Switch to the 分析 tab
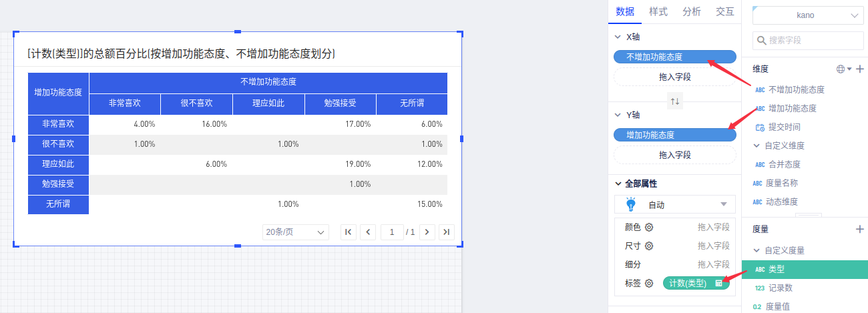This screenshot has height=313, width=868. tap(692, 11)
